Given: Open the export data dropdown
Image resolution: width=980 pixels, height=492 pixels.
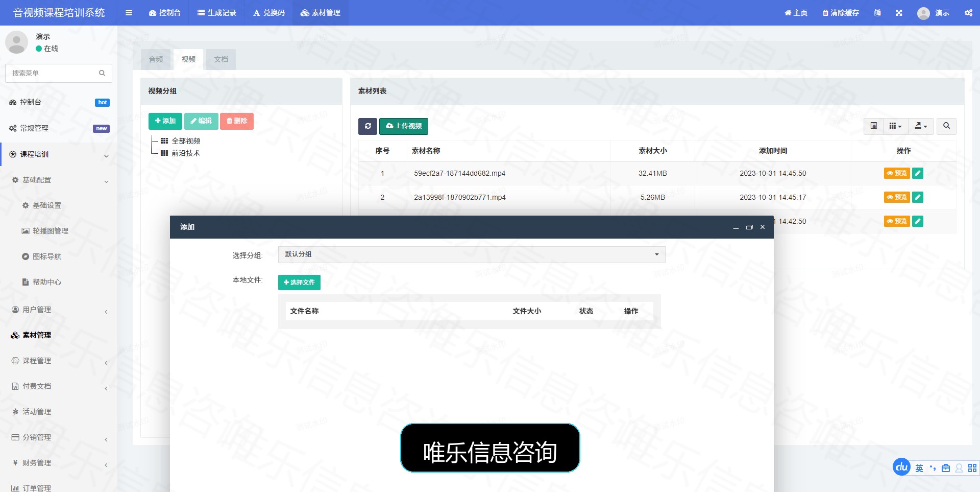Looking at the screenshot, I should click(921, 126).
